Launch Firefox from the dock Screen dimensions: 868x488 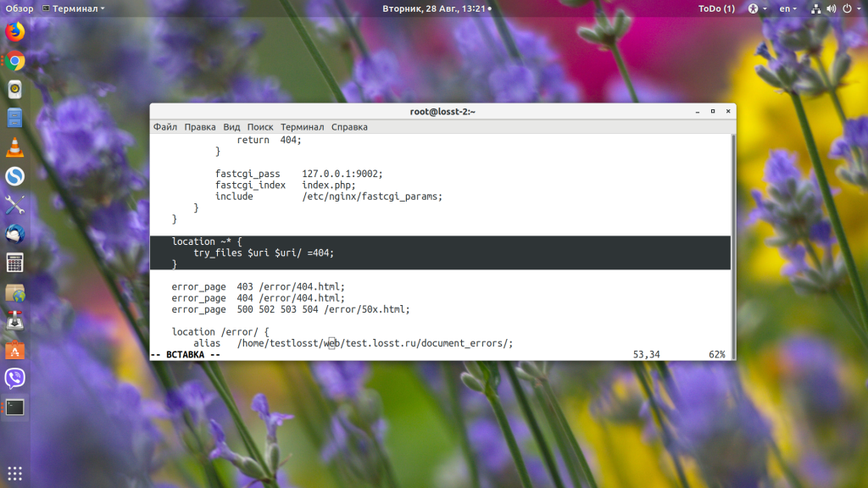tap(14, 32)
